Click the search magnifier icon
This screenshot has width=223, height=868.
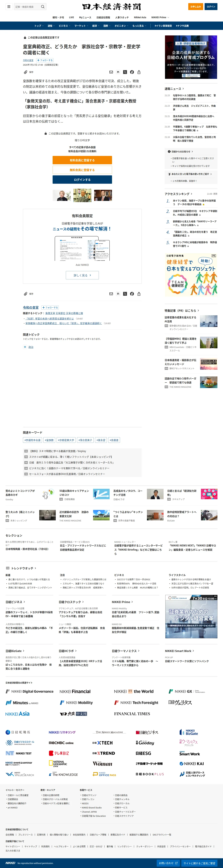[43, 7]
